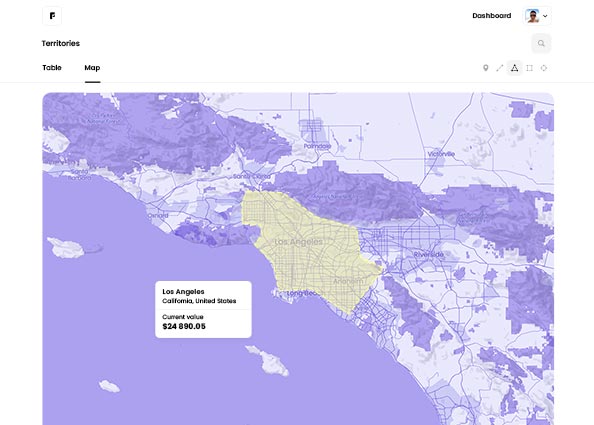Select the rectangle drawing tool
Viewport: 594px width, 425px height.
pos(529,68)
